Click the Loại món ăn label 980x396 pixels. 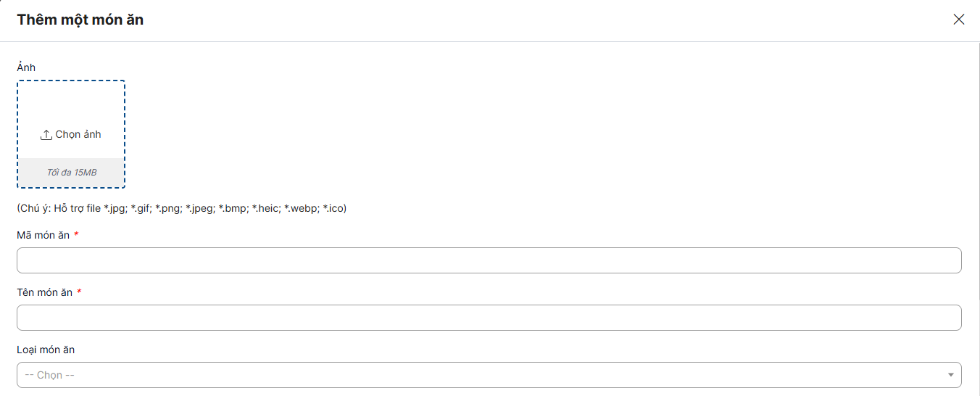pos(46,350)
